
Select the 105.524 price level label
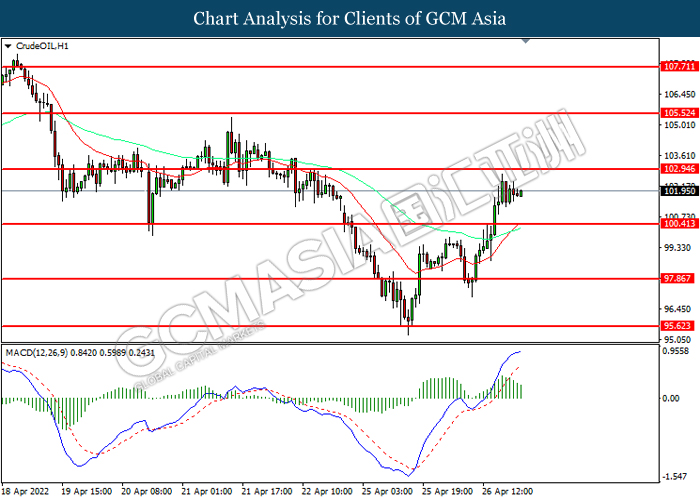click(679, 113)
